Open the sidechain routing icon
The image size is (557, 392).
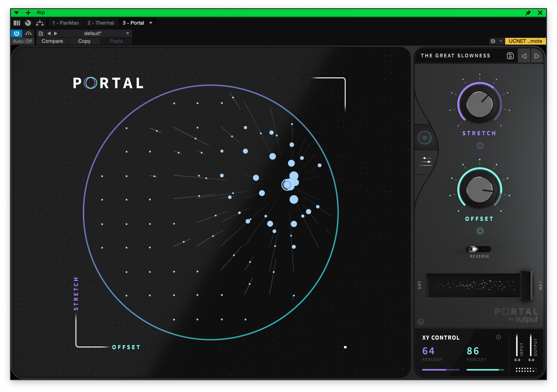click(x=29, y=33)
